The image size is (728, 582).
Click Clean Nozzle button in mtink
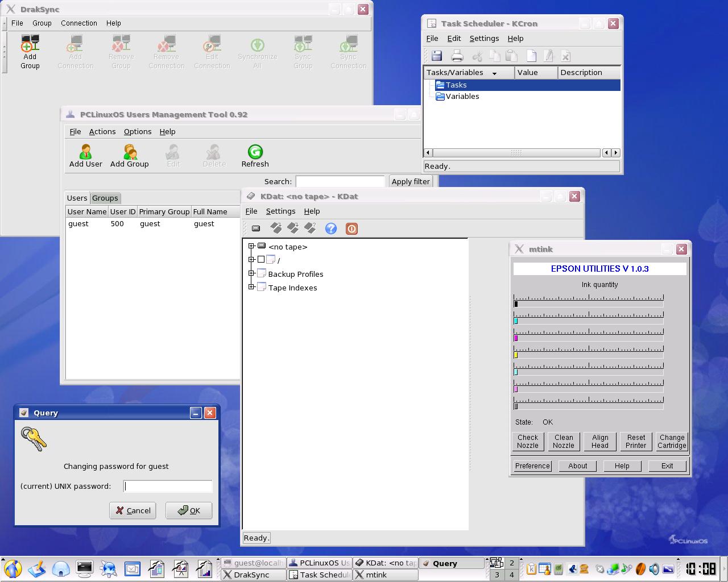(x=564, y=442)
